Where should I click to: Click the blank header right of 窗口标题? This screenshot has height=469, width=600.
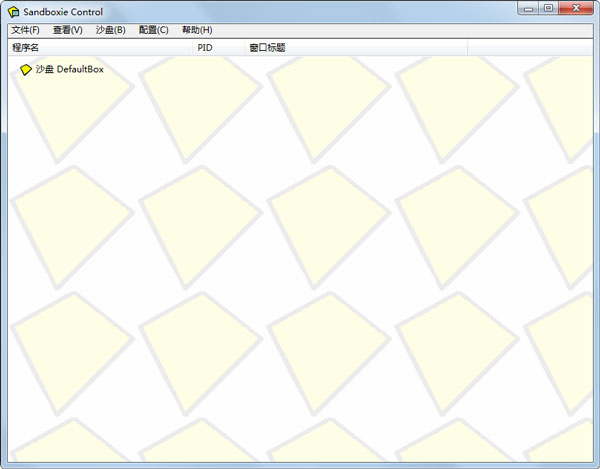pyautogui.click(x=528, y=47)
